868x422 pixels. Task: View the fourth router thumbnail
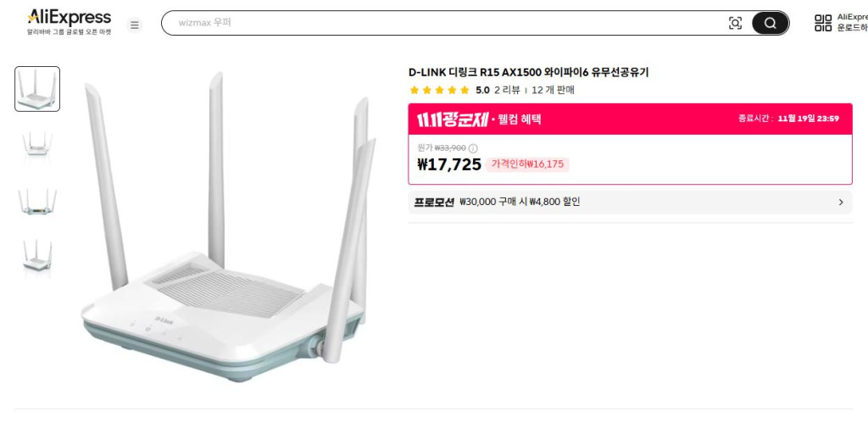37,255
